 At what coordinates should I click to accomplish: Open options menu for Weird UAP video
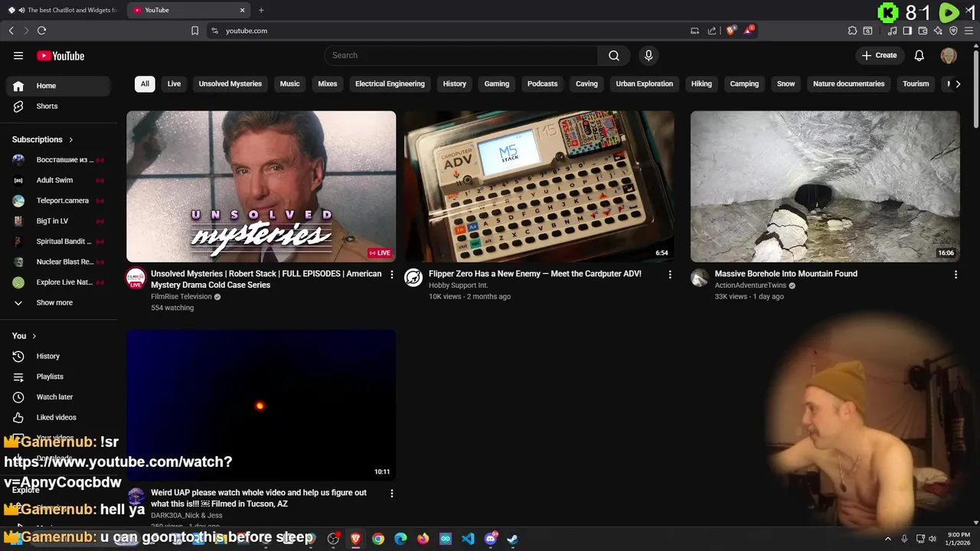[392, 493]
